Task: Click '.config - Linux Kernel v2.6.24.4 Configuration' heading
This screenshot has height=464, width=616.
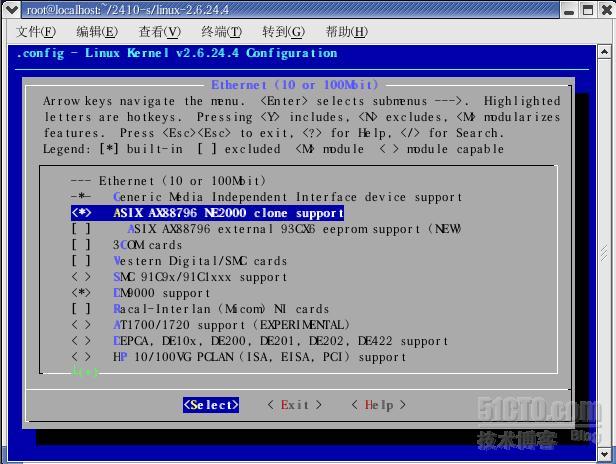Action: tap(177, 53)
